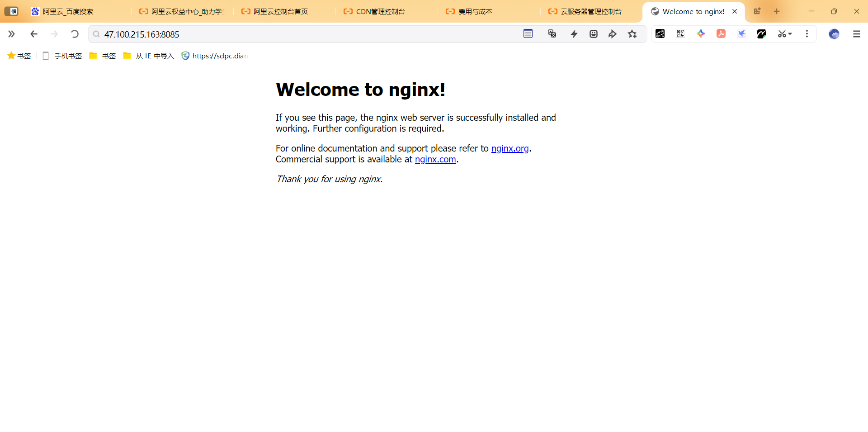Switch to the CDN管理控制台 tab
The width and height of the screenshot is (868, 432).
coord(387,11)
